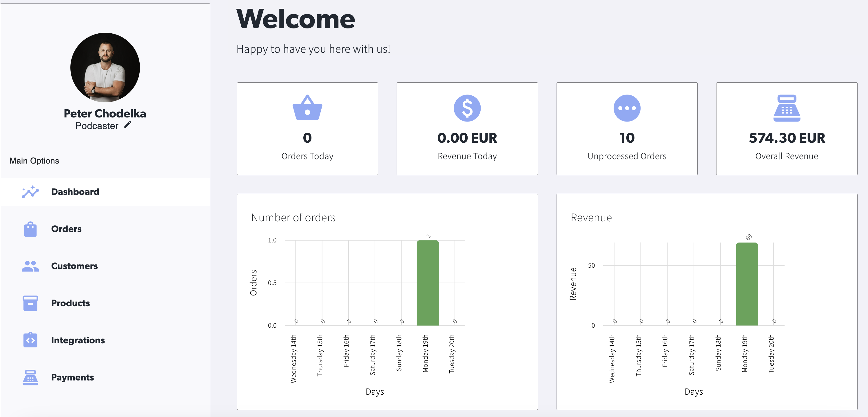
Task: Go to the Payments page
Action: pyautogui.click(x=105, y=378)
